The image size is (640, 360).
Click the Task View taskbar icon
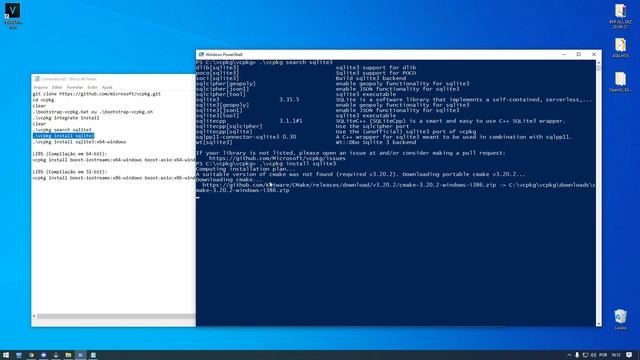19,355
